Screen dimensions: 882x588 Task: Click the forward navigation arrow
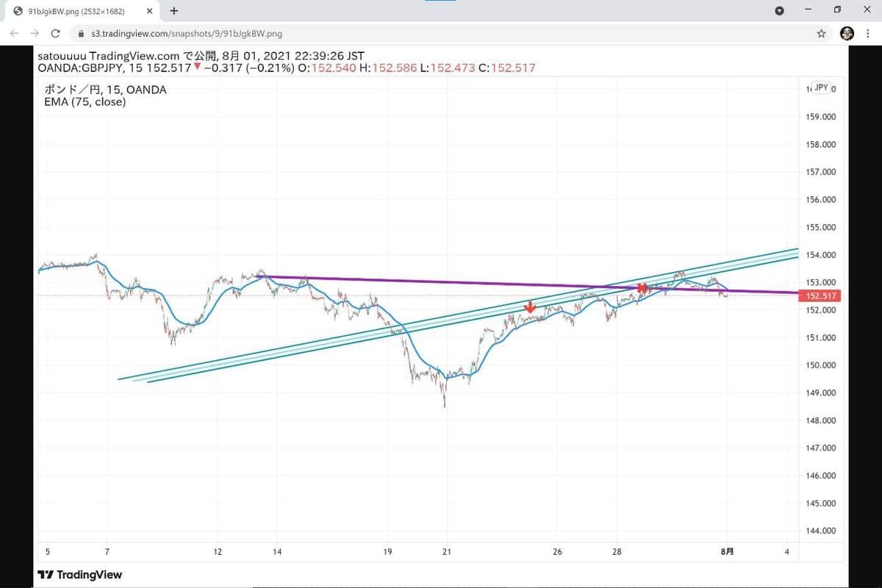click(35, 33)
